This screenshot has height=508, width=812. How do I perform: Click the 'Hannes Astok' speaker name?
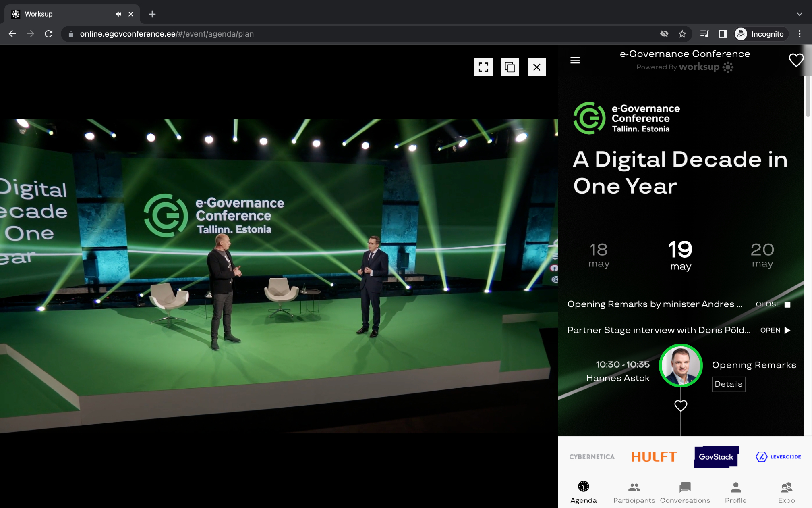[618, 378]
